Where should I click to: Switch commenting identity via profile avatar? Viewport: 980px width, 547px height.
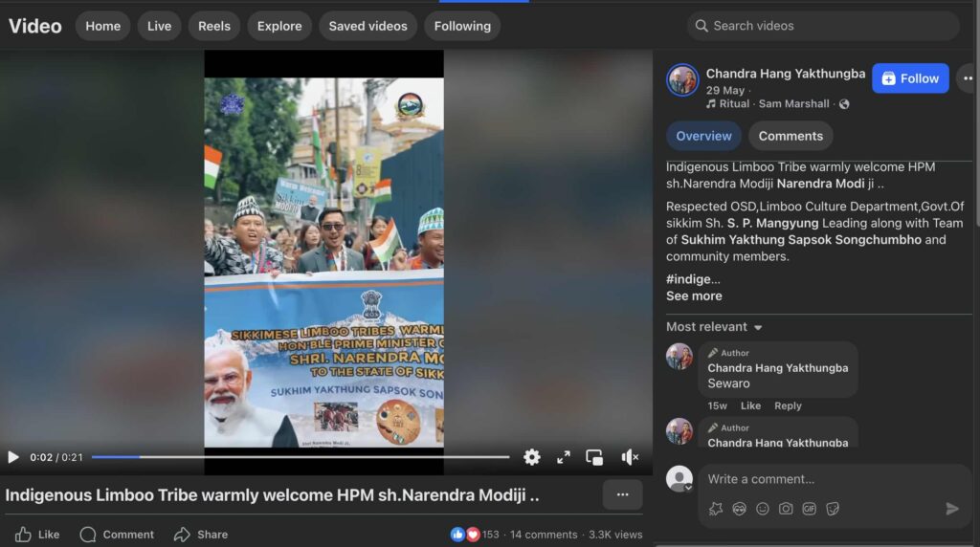679,479
